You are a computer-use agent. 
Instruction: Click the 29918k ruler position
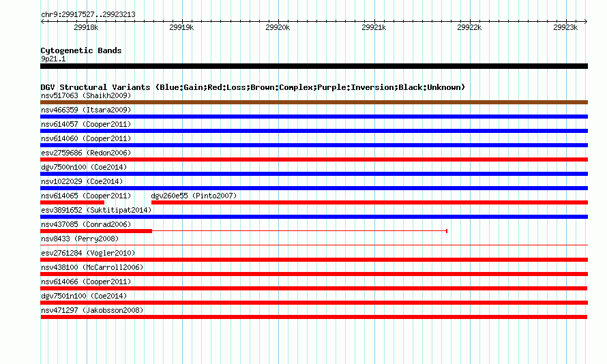click(x=86, y=27)
